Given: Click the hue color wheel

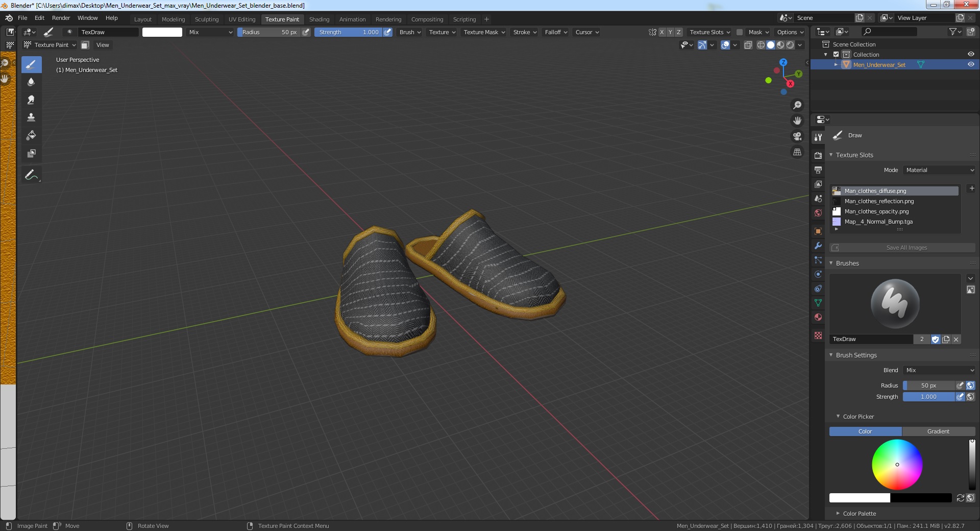Looking at the screenshot, I should (x=897, y=465).
